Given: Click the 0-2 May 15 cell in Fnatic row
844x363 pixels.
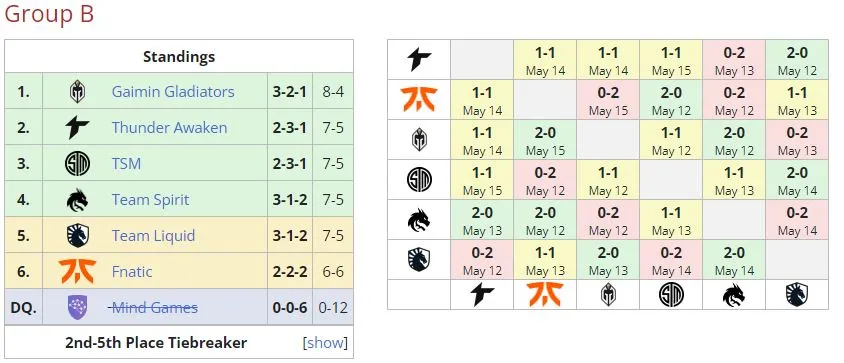Looking at the screenshot, I should click(608, 100).
